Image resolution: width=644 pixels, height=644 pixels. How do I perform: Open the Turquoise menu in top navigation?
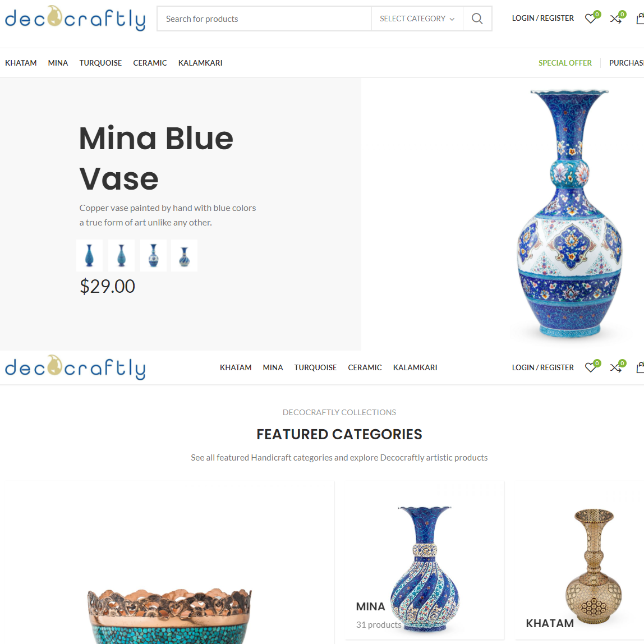(x=100, y=63)
